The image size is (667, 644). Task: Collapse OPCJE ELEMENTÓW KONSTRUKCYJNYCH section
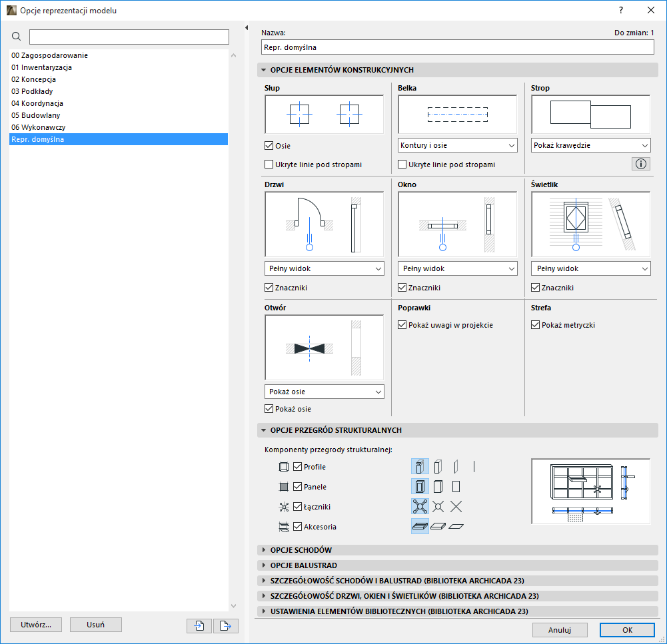click(x=264, y=69)
